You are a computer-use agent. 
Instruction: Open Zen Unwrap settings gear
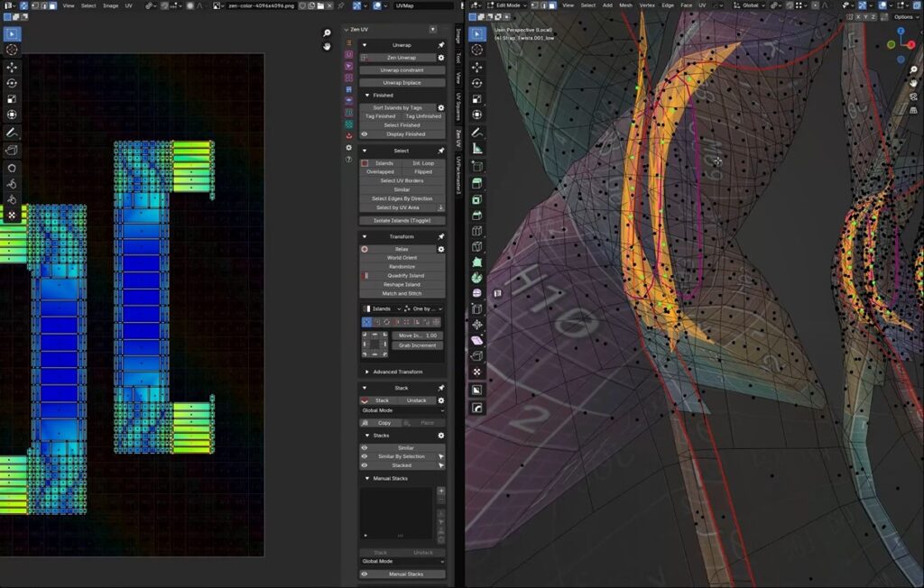click(441, 58)
